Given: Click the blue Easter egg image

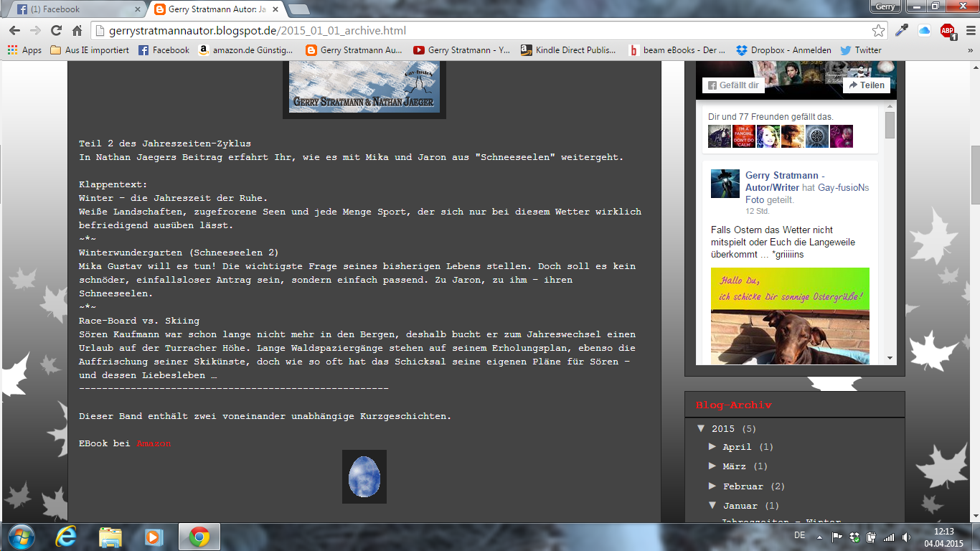Looking at the screenshot, I should click(364, 476).
